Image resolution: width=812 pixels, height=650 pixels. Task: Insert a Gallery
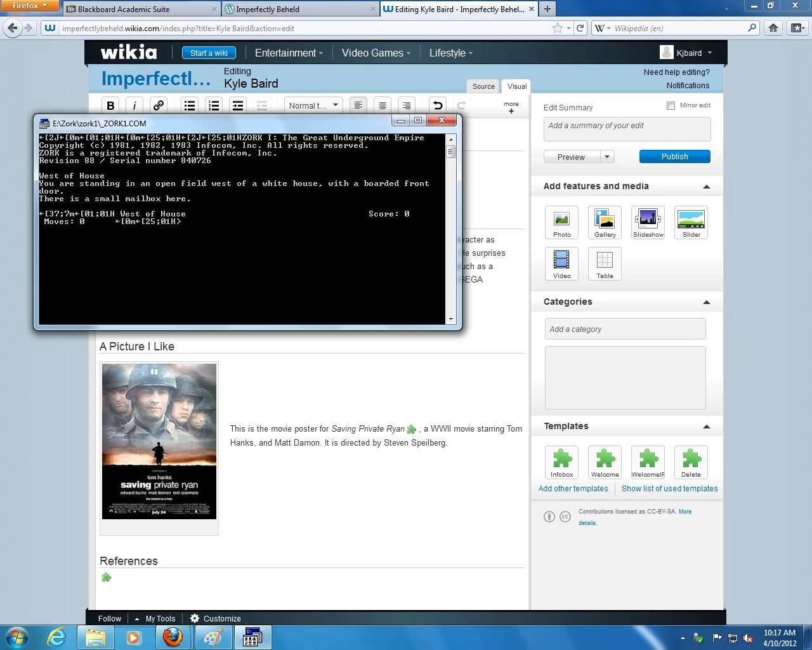[605, 223]
